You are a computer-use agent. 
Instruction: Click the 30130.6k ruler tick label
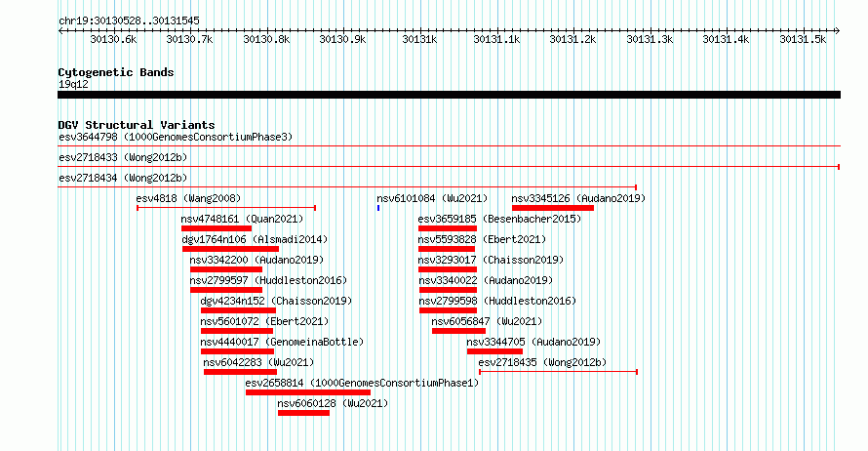click(x=113, y=39)
